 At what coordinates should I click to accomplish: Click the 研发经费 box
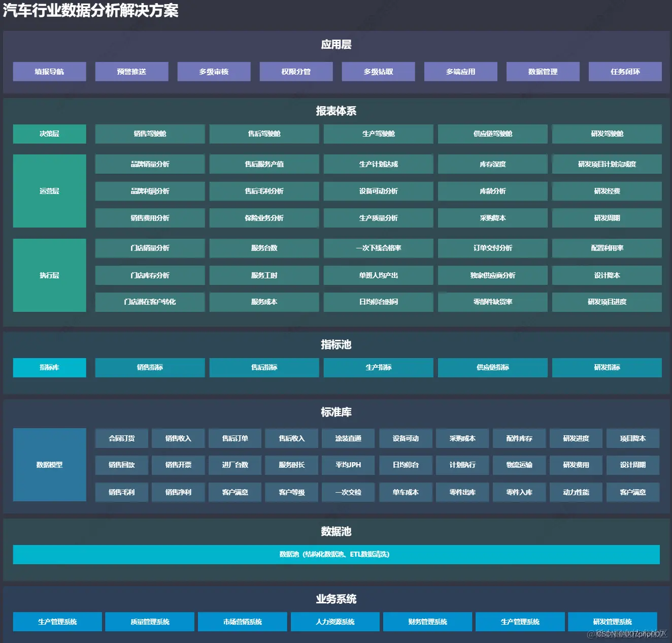point(607,191)
